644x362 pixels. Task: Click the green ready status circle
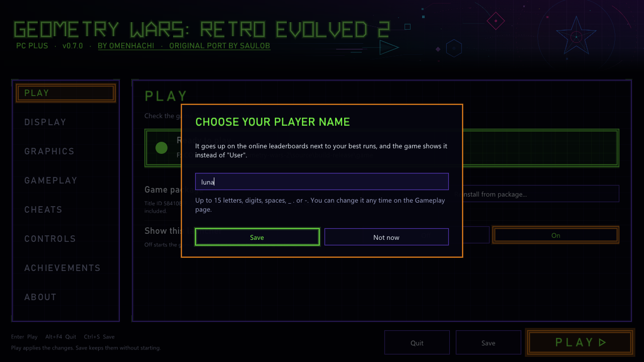[162, 148]
